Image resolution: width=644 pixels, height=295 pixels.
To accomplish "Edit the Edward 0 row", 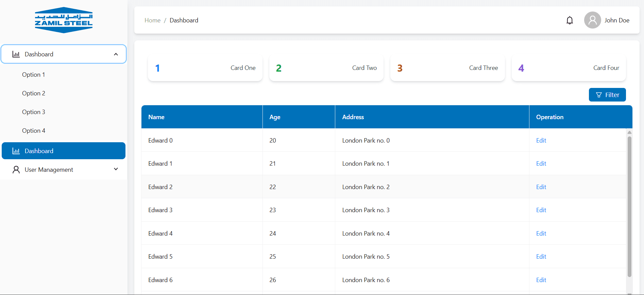I will pyautogui.click(x=541, y=141).
